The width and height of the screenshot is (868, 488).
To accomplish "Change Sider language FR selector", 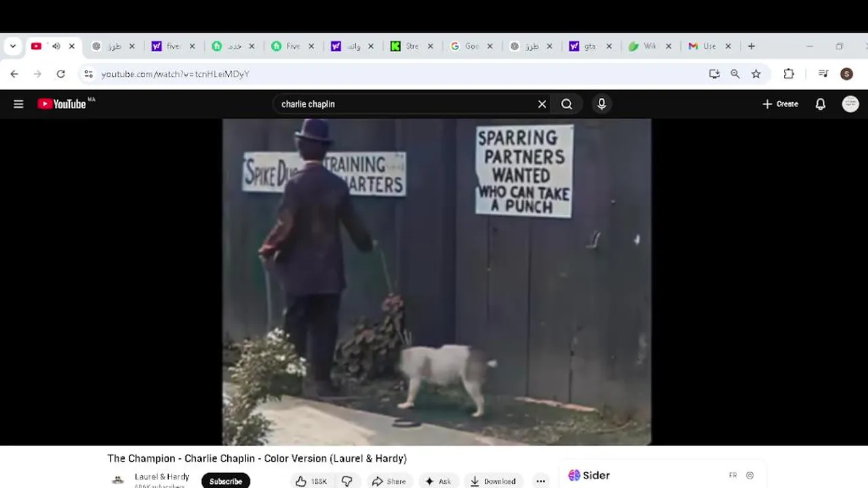I will click(x=733, y=475).
